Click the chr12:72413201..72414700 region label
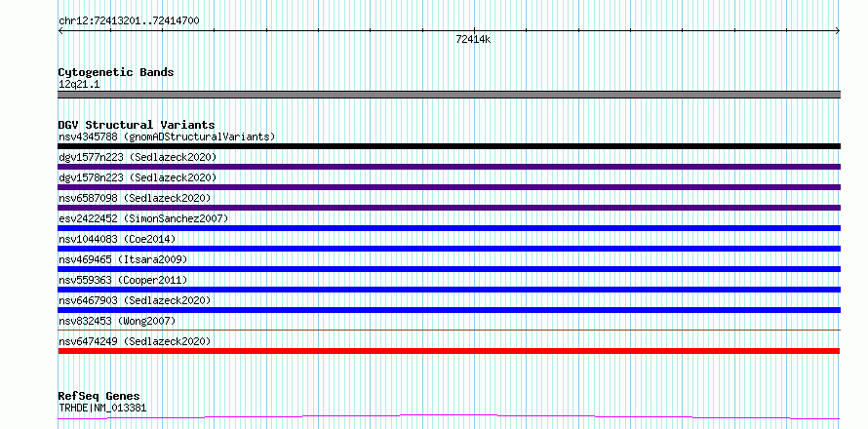 [129, 21]
